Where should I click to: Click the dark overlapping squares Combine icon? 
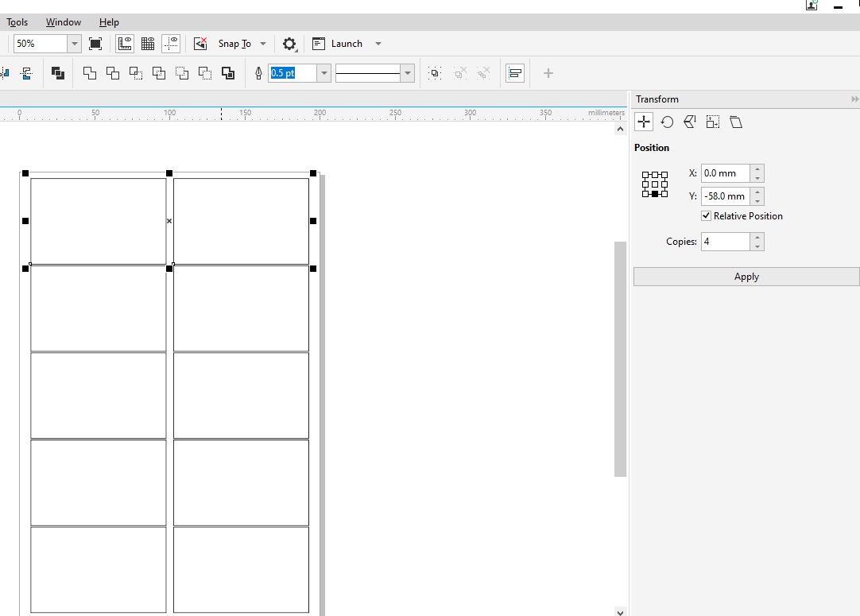[57, 73]
